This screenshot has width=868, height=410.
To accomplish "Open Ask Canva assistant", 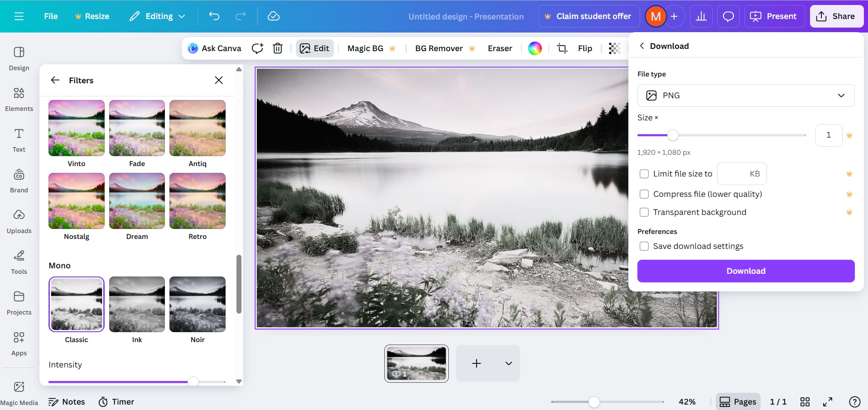I will tap(214, 48).
